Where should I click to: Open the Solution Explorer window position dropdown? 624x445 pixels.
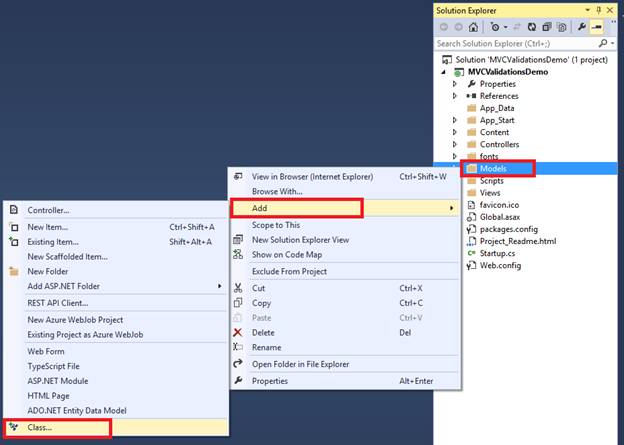click(x=587, y=10)
